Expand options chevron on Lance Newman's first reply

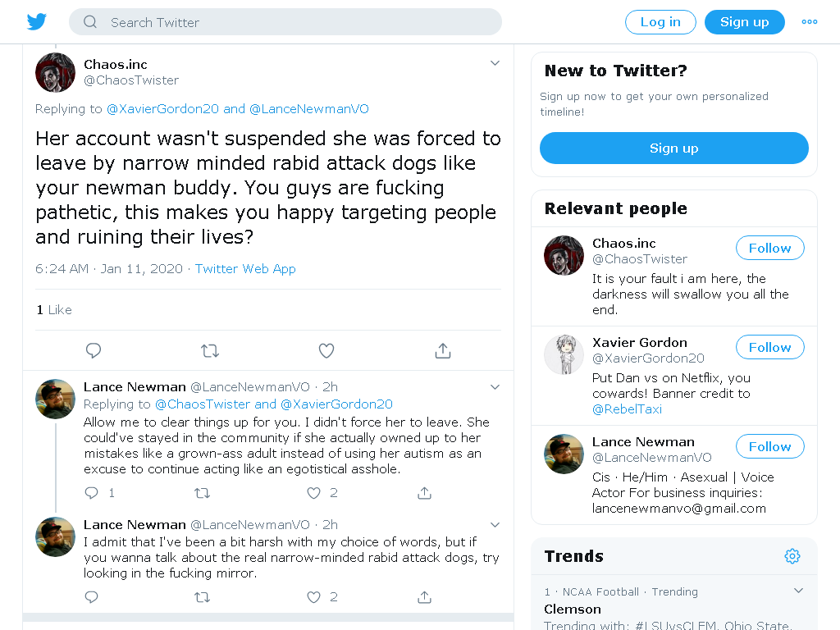[x=495, y=387]
